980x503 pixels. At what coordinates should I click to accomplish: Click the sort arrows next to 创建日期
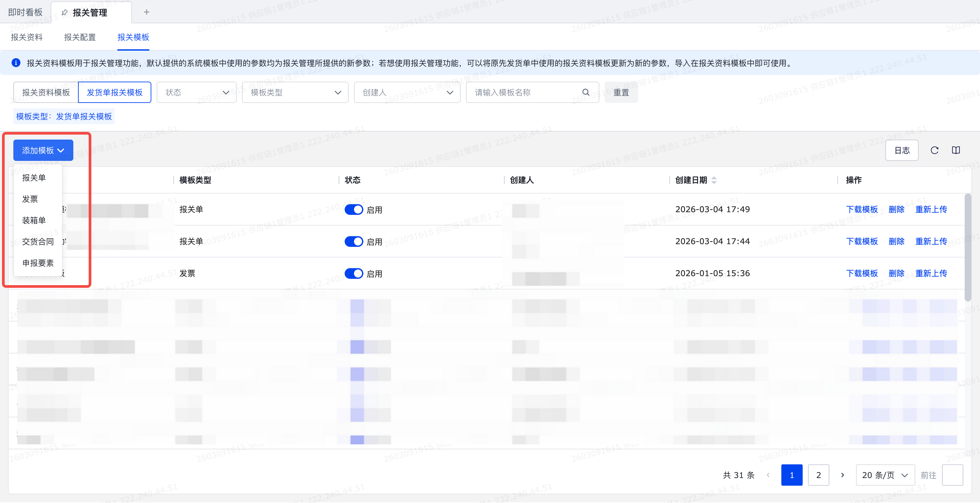[x=714, y=180]
